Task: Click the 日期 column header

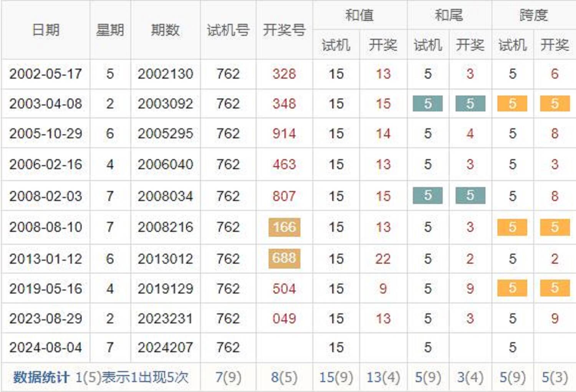Action: [45, 30]
